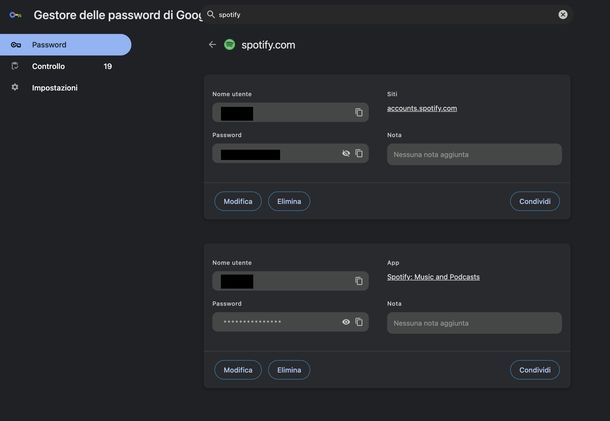Click the Google Password Manager key logo
This screenshot has width=610, height=421.
(x=16, y=15)
